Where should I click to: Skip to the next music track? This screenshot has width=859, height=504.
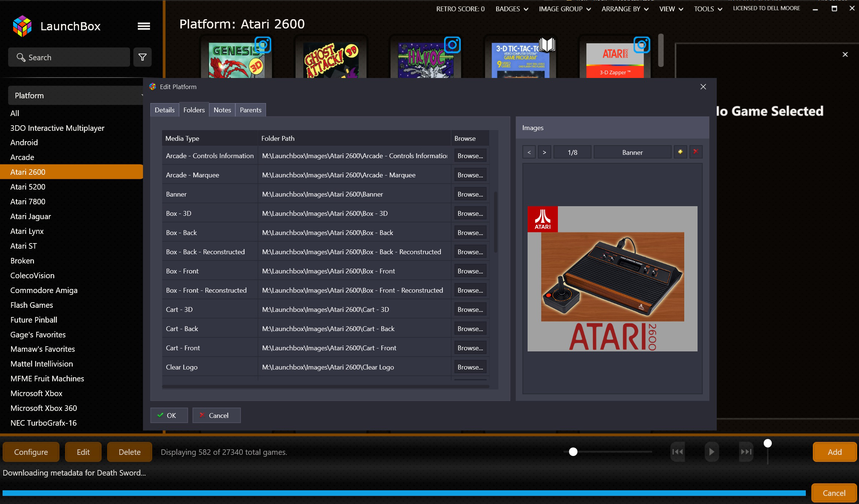coord(746,452)
